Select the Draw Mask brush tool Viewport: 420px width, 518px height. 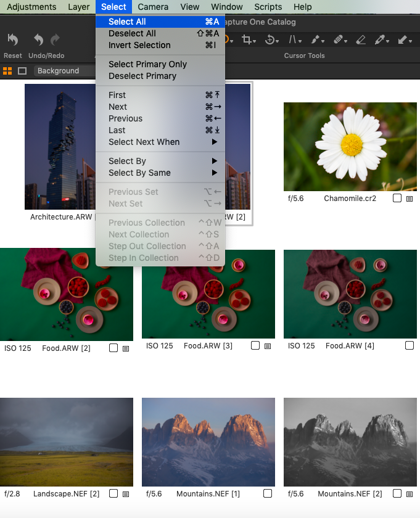(315, 39)
